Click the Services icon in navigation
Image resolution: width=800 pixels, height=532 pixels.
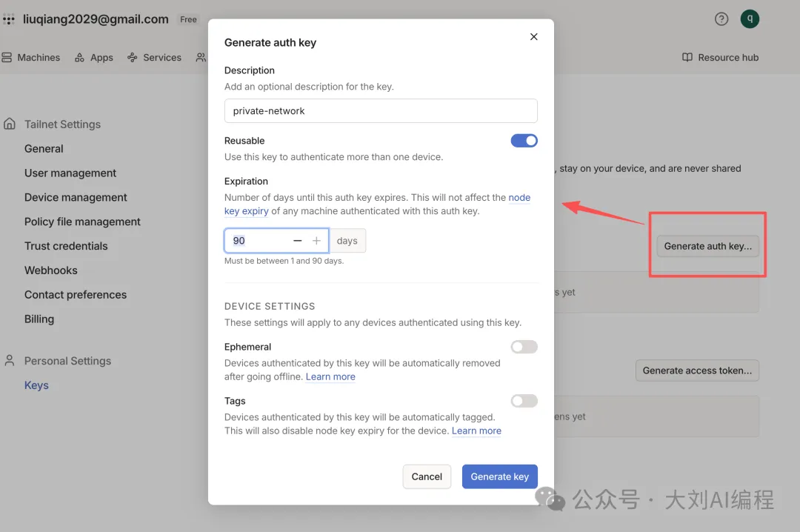click(x=133, y=58)
